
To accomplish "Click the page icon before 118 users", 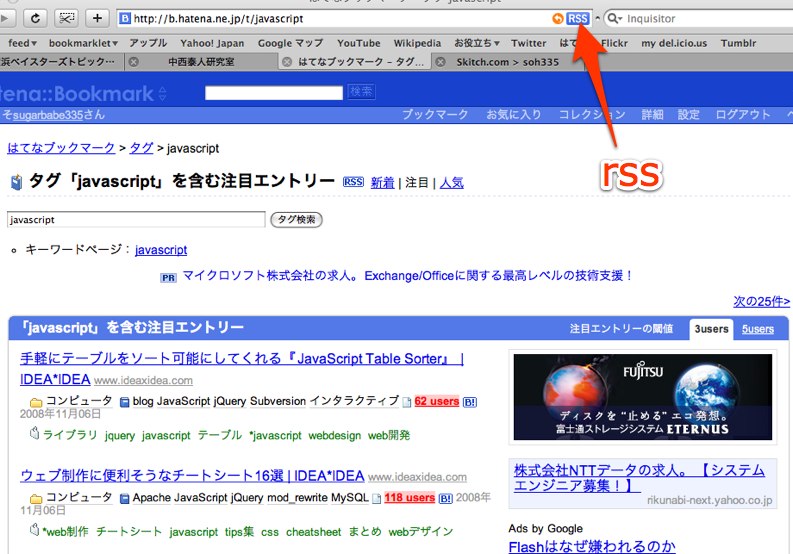I will click(x=376, y=498).
